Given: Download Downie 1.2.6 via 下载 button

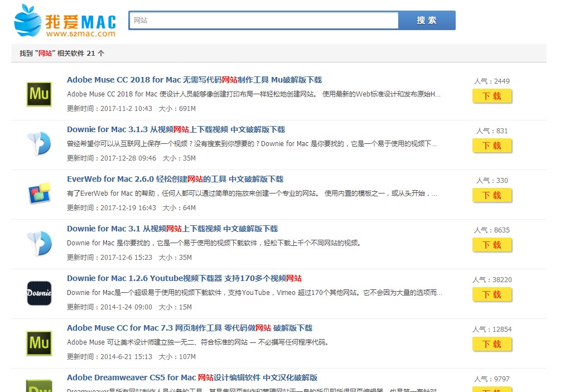Looking at the screenshot, I should pos(492,295).
